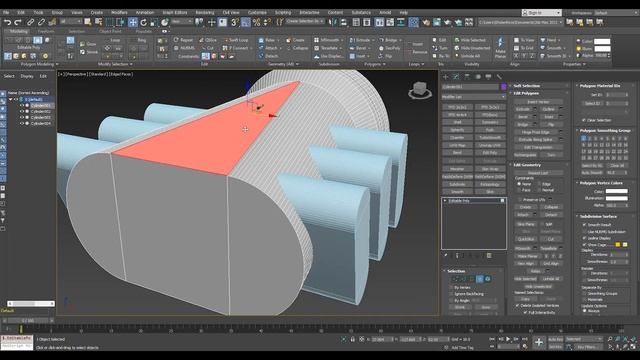Click Extrude button in Edit Polygons
Screen dimensions: 640x360
point(523,109)
